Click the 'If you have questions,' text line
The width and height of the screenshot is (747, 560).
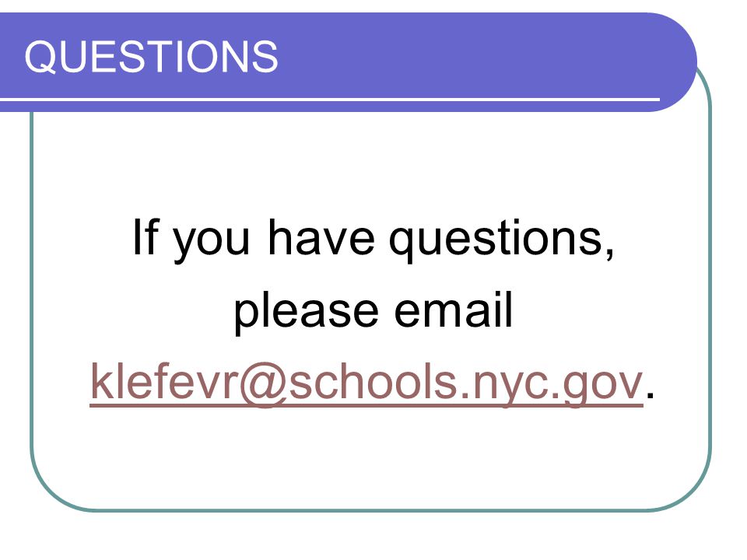click(373, 240)
